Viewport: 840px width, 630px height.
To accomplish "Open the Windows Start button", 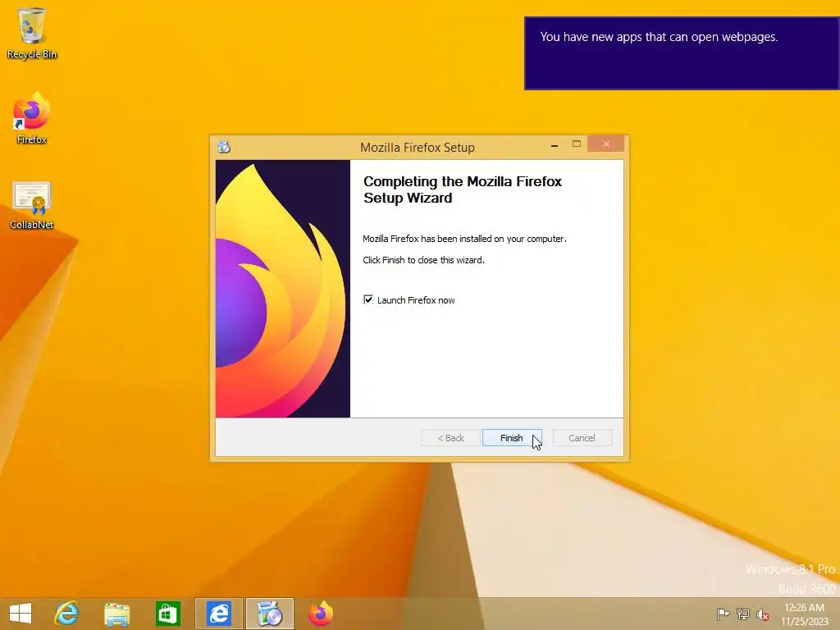I will [21, 614].
